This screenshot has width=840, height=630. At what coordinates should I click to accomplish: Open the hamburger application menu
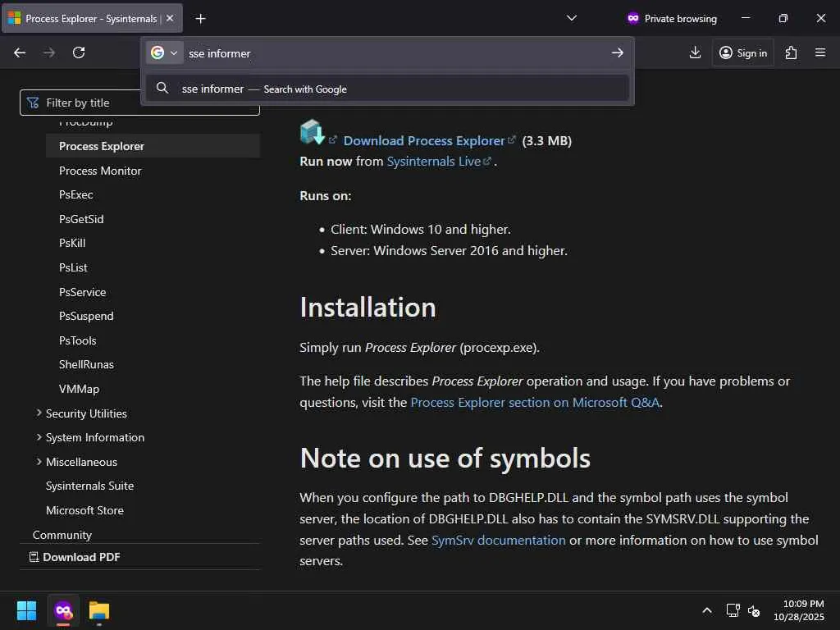click(x=820, y=52)
